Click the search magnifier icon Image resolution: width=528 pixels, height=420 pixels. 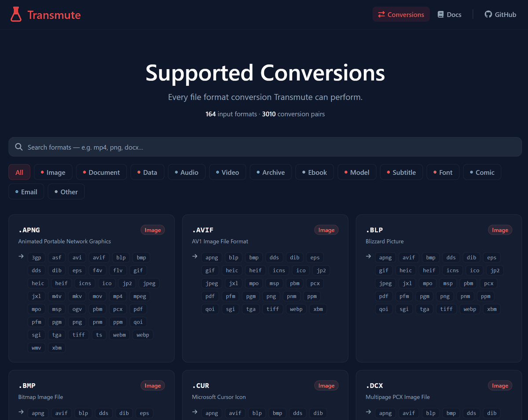pos(18,147)
